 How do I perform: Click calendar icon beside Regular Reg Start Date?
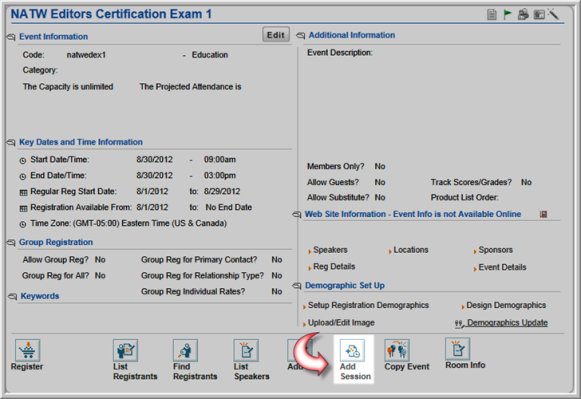click(23, 193)
